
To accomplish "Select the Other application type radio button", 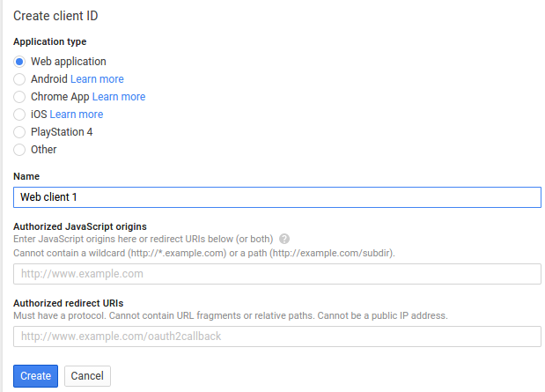I will pyautogui.click(x=19, y=150).
